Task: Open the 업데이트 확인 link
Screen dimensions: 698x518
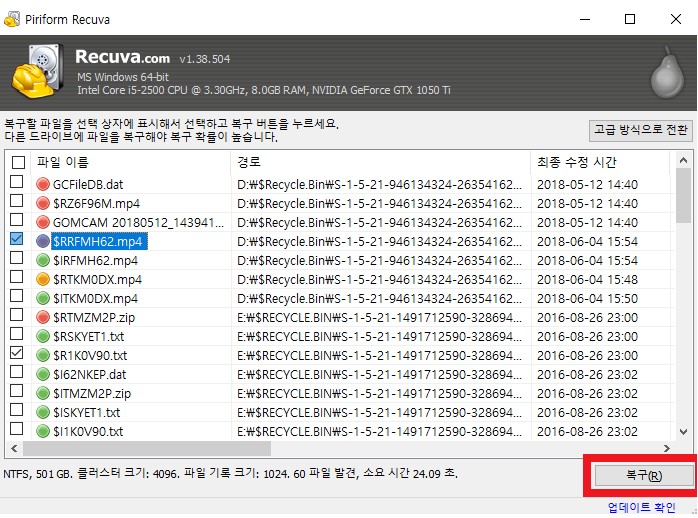Action: coord(641,507)
